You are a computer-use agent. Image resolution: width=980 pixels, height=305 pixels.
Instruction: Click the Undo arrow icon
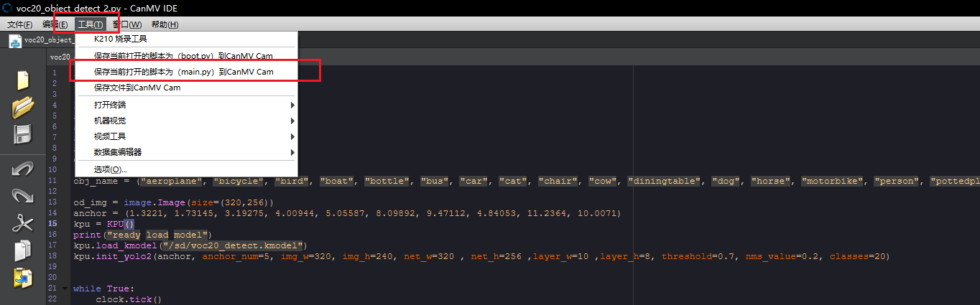22,169
